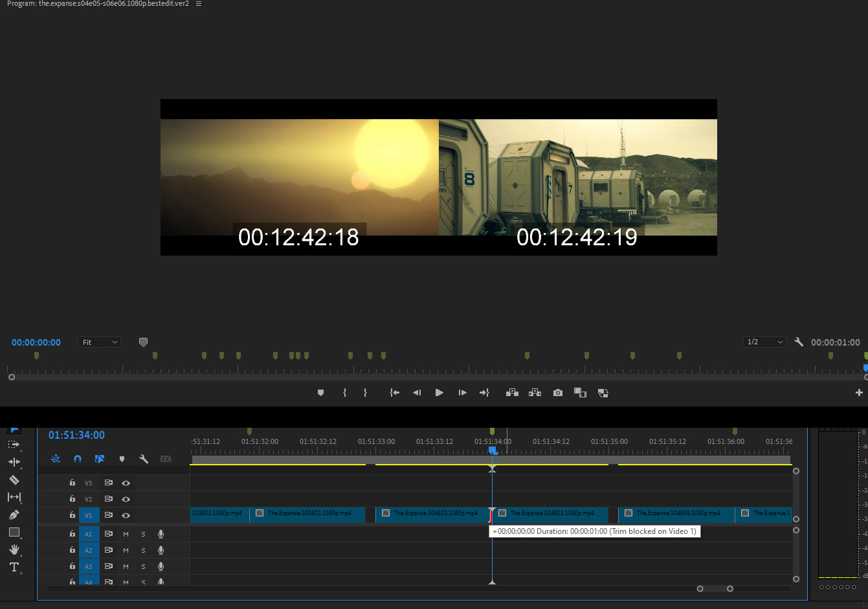Image resolution: width=868 pixels, height=609 pixels.
Task: Click the Lift button in Program Monitor
Action: [512, 393]
